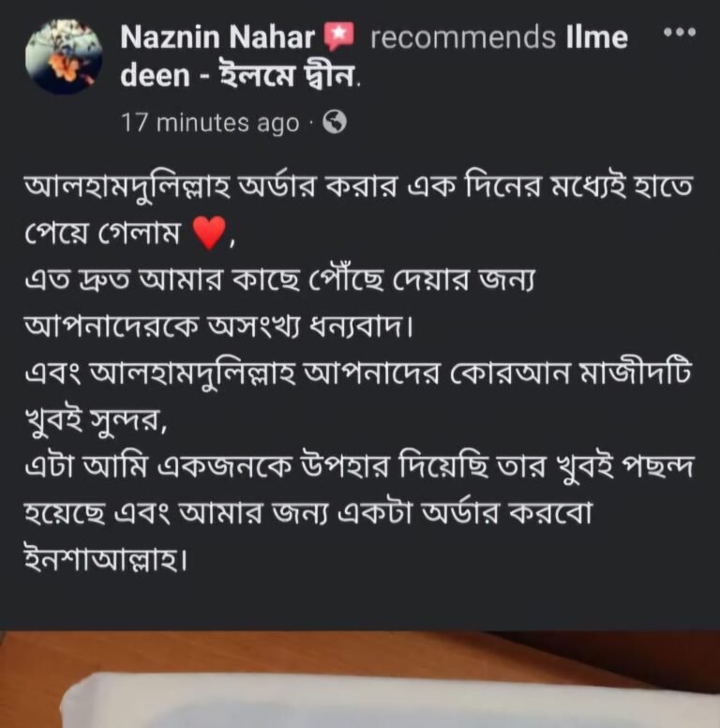Screen dimensions: 720x728
Task: Click the post's first line about অর্ডার
Action: [x=358, y=187]
